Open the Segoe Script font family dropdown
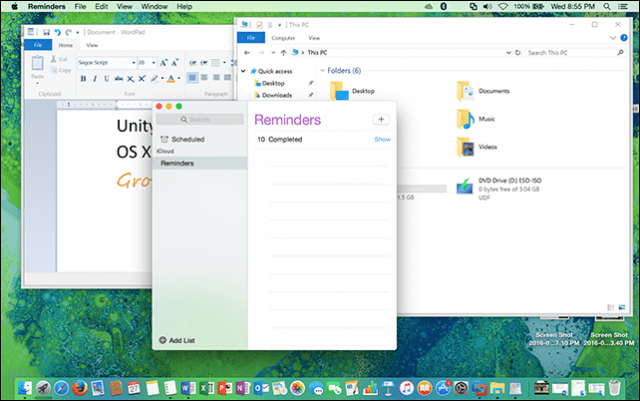Viewport: 640px width, 401px height. coord(133,62)
